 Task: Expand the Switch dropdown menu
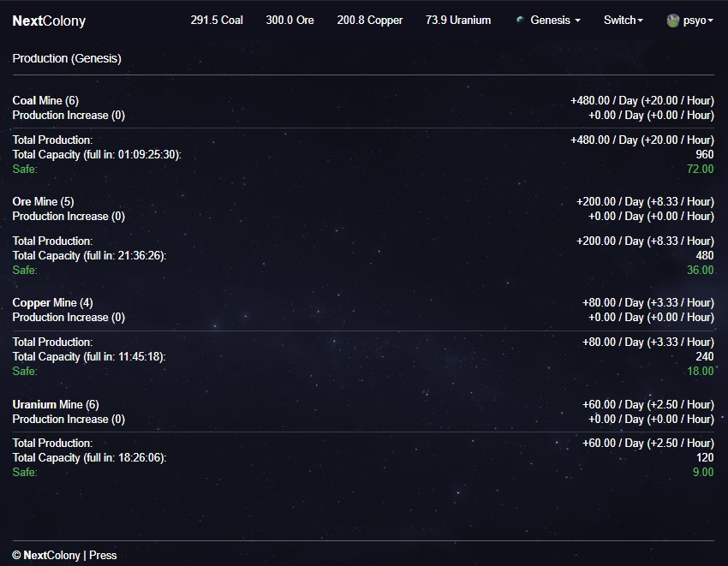623,20
